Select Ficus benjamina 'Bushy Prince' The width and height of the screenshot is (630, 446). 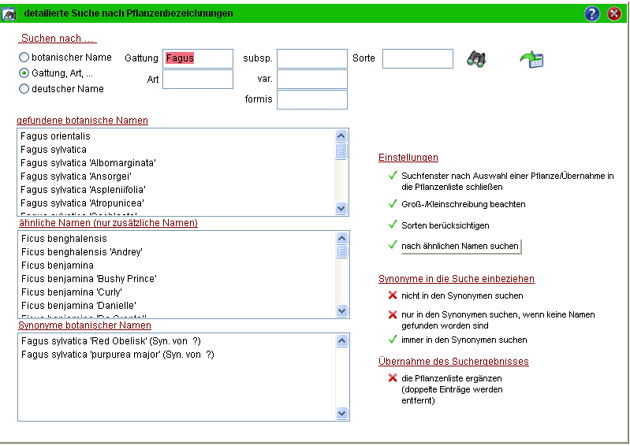pos(89,279)
